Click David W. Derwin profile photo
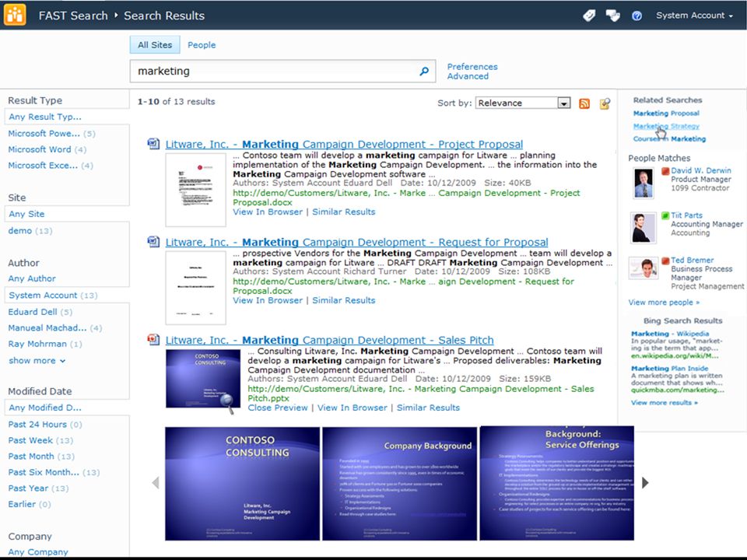The height and width of the screenshot is (560, 747). (644, 183)
